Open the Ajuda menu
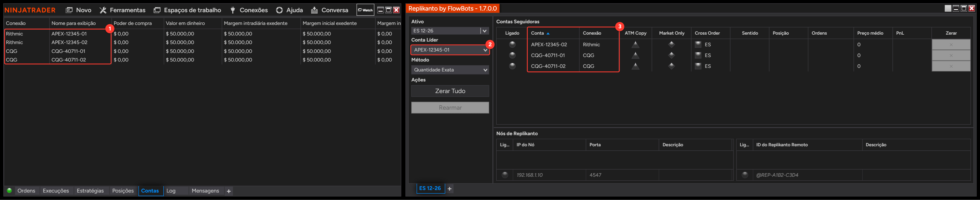Image resolution: width=980 pixels, height=200 pixels. (x=290, y=10)
